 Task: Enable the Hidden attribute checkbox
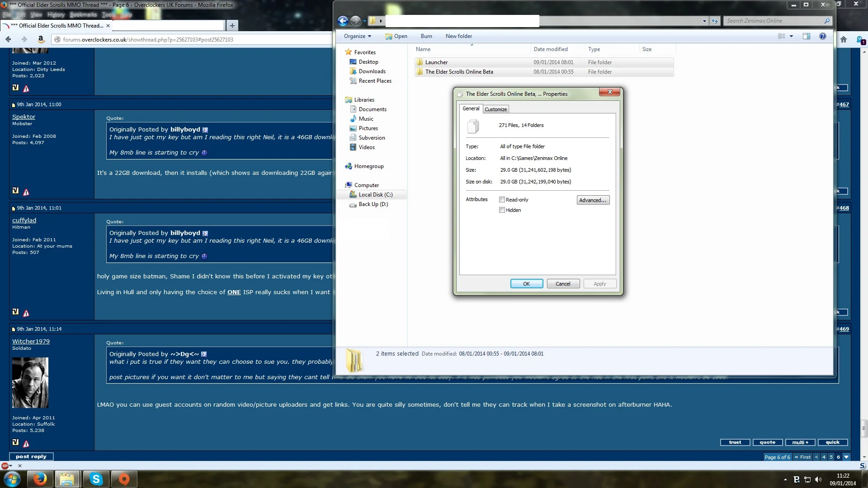tap(502, 210)
